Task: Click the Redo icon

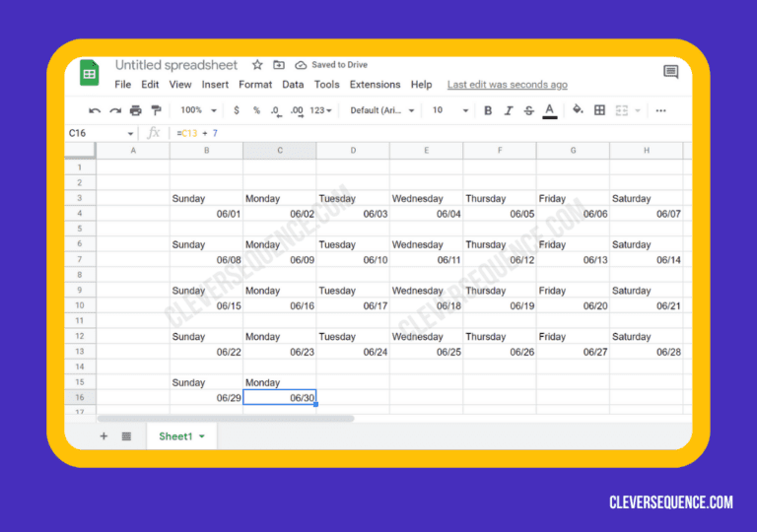Action: (x=115, y=111)
